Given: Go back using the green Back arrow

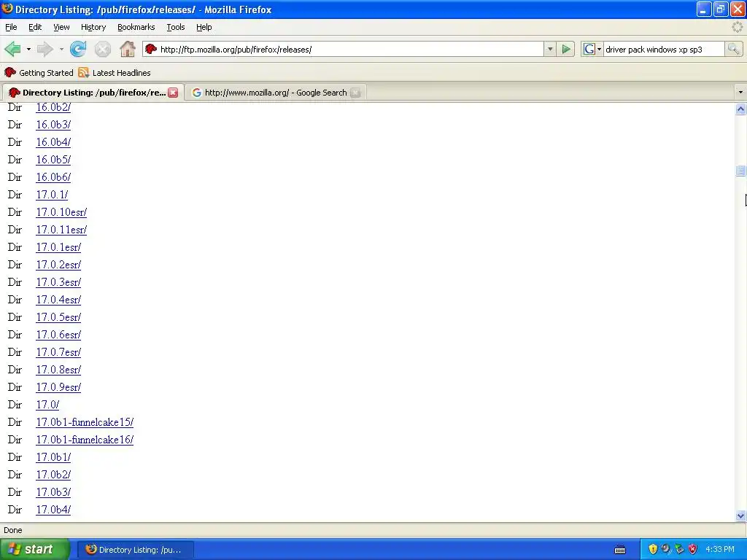Looking at the screenshot, I should (x=12, y=49).
